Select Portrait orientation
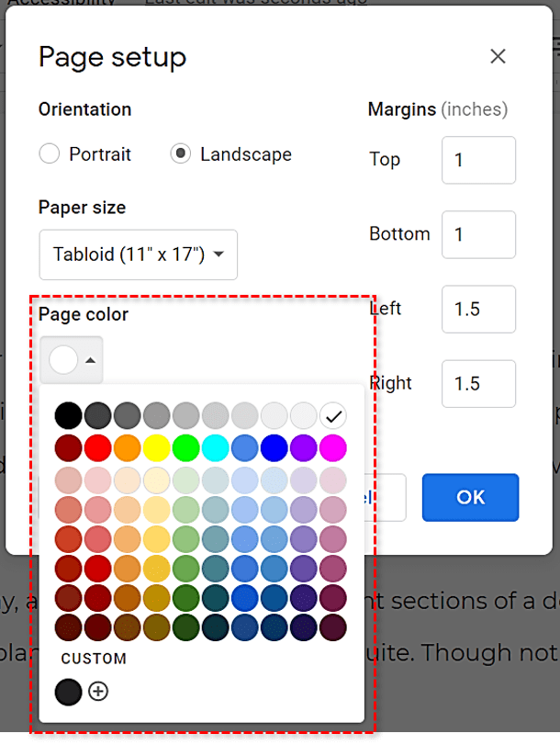The image size is (560, 745). click(x=50, y=154)
